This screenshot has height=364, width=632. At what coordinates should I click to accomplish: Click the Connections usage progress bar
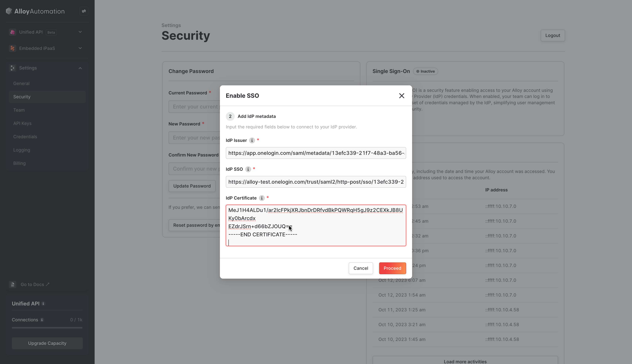pyautogui.click(x=47, y=328)
